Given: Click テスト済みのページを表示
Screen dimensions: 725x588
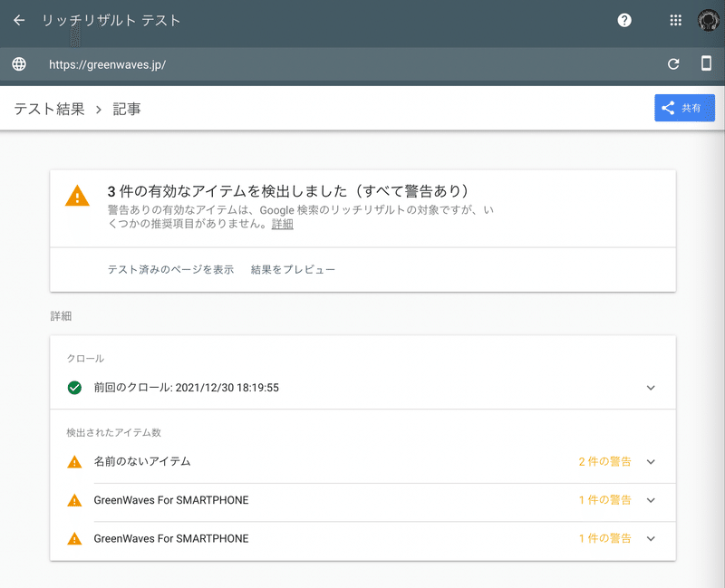Looking at the screenshot, I should coord(170,269).
